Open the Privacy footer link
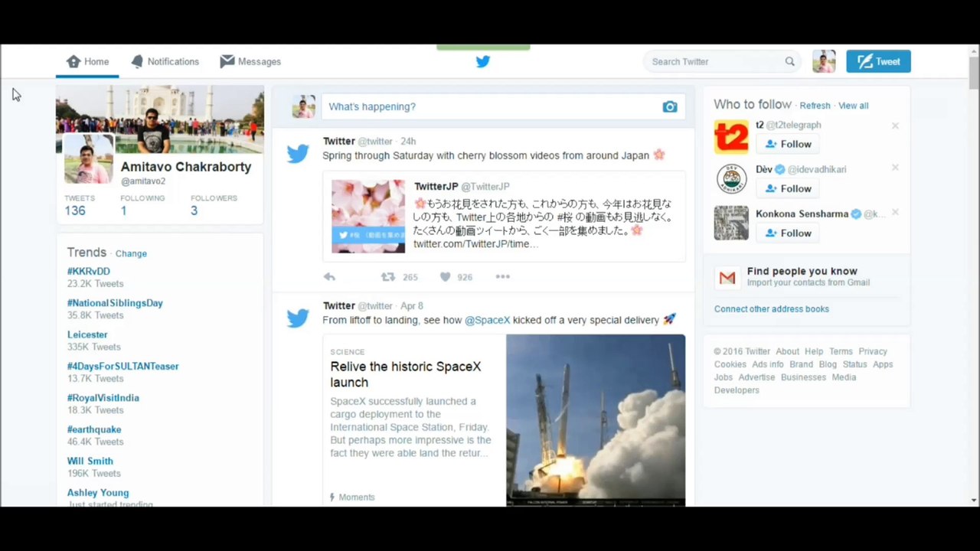The width and height of the screenshot is (980, 551). click(x=873, y=352)
